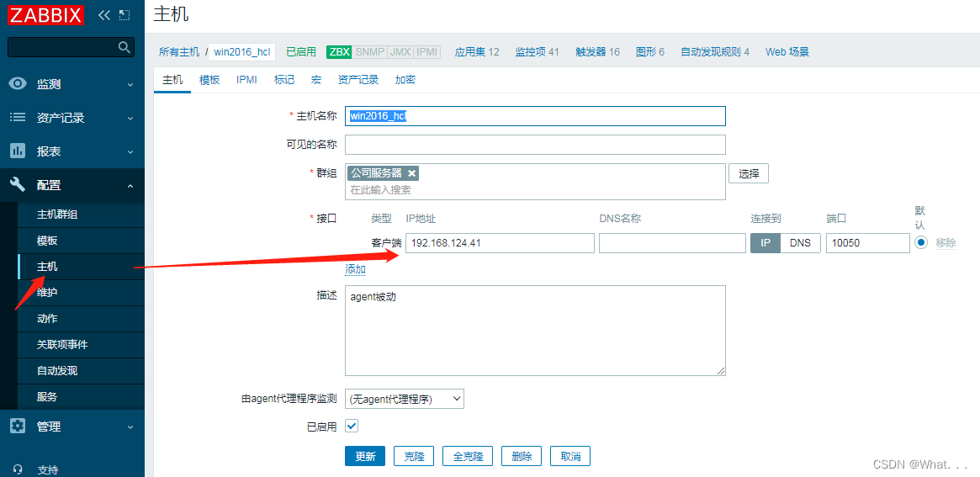This screenshot has width=980, height=477.
Task: Click the IP地址 input field
Action: 500,243
